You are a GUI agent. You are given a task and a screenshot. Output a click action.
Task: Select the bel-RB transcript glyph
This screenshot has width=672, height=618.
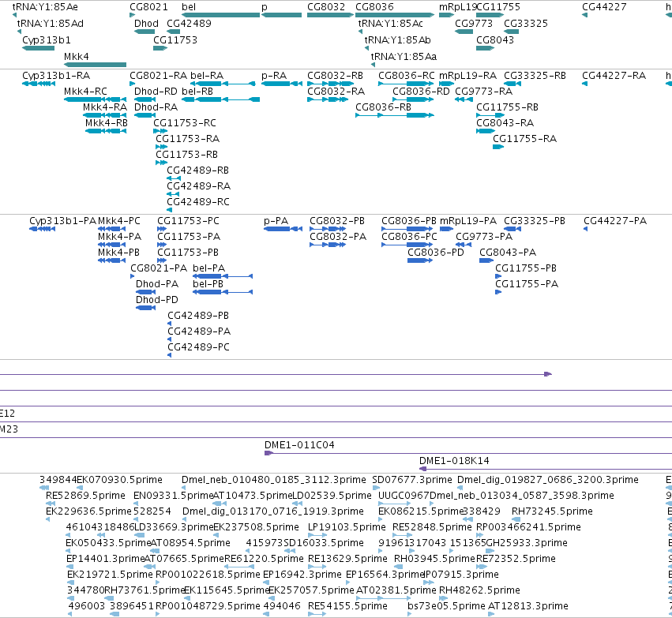(221, 99)
